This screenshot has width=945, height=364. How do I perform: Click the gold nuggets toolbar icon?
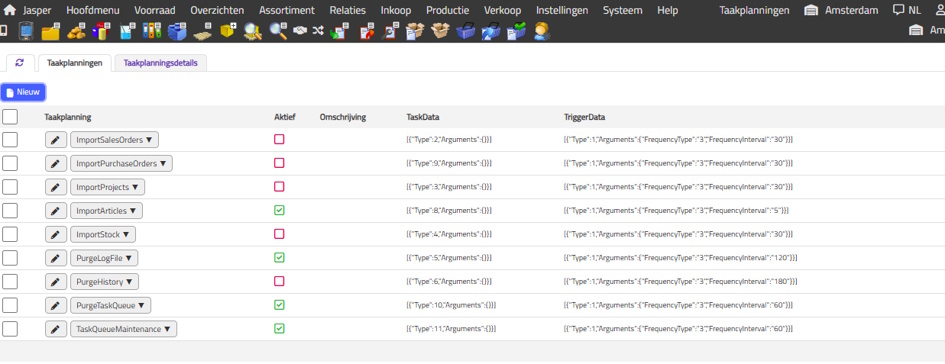(77, 31)
